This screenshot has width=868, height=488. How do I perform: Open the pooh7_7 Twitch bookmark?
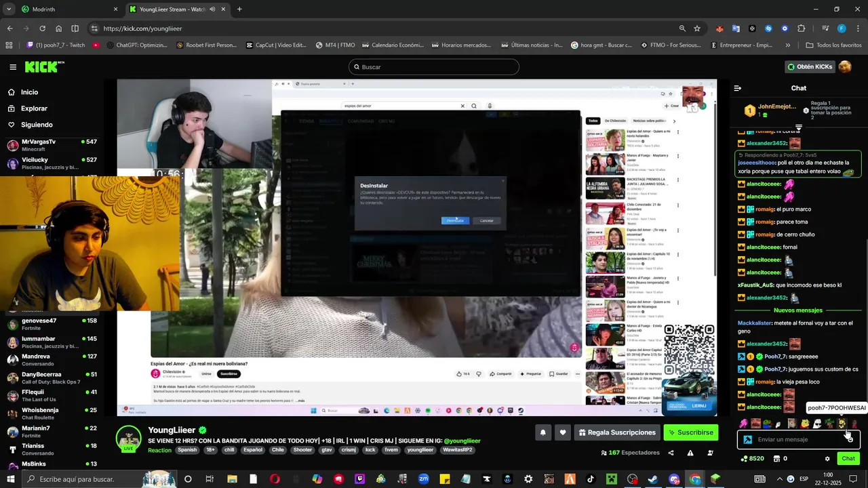56,45
